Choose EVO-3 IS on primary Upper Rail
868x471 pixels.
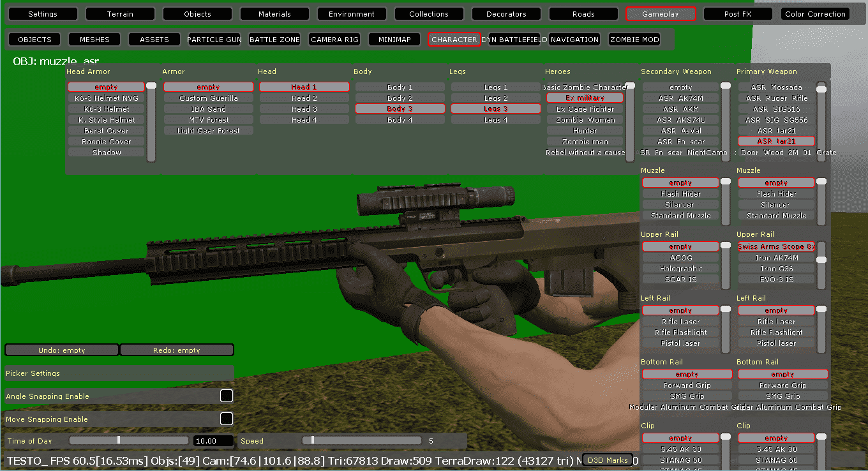[777, 280]
